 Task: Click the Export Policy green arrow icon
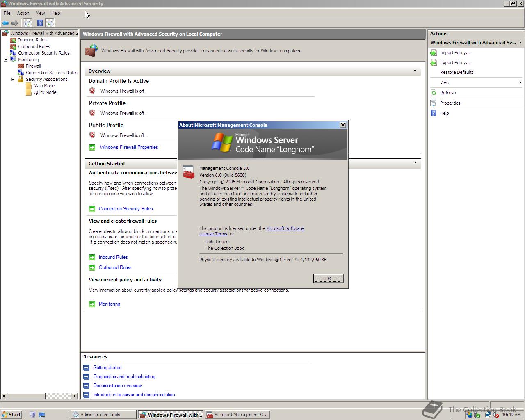click(x=434, y=62)
